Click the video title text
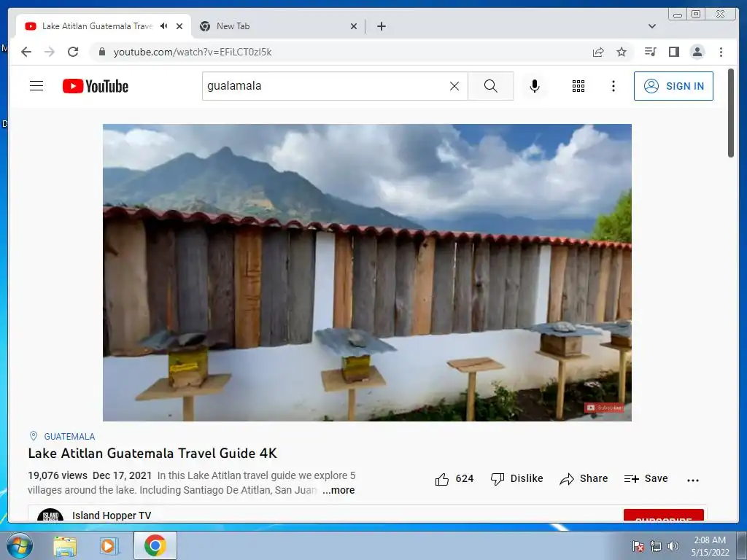 tap(152, 454)
